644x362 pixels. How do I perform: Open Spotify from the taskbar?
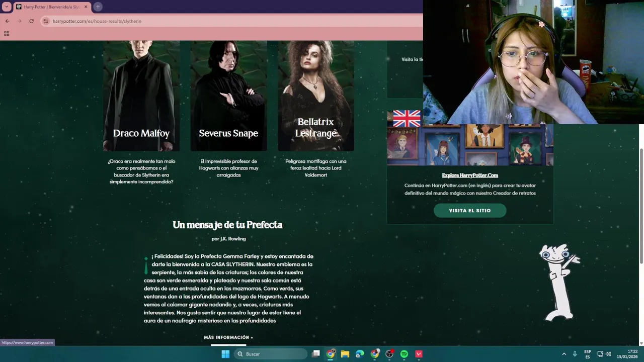point(404,354)
